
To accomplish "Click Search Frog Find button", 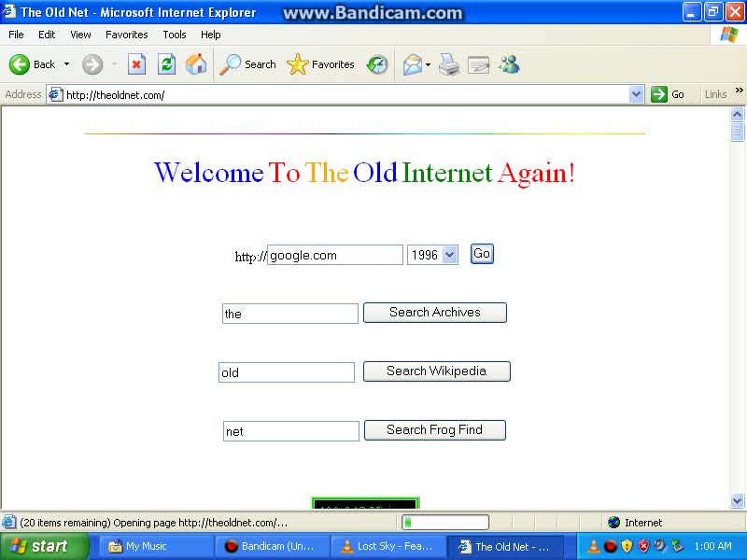I will point(434,430).
